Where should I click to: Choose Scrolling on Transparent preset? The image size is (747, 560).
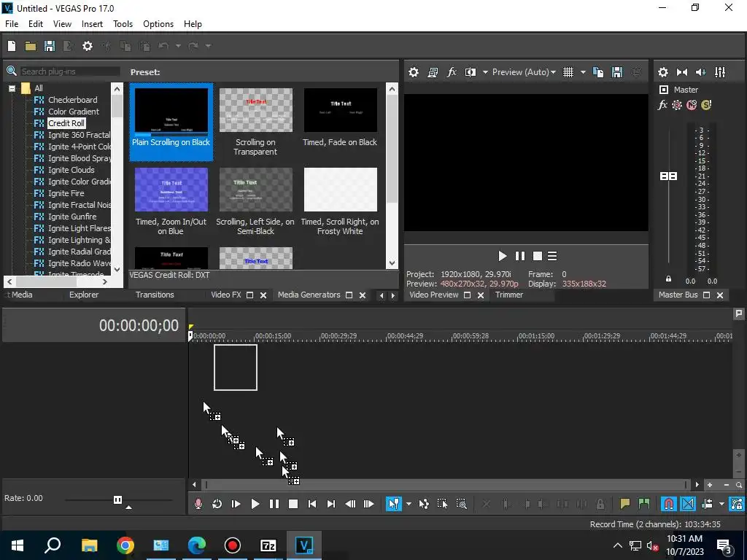coord(256,122)
